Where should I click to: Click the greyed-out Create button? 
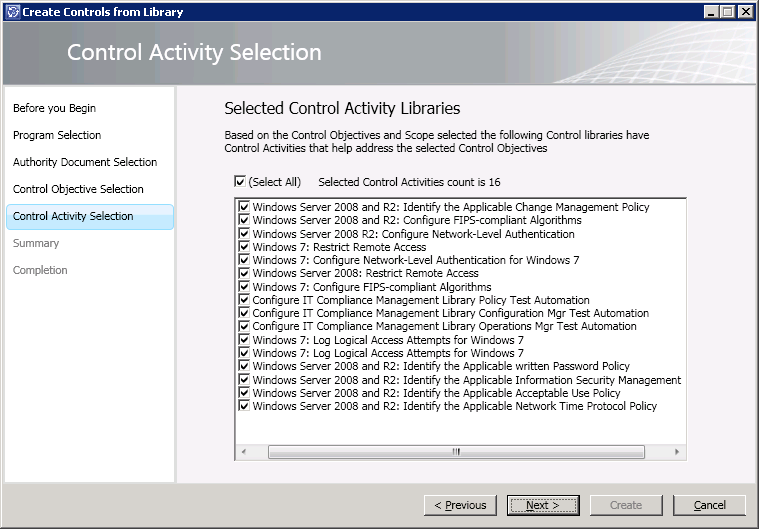[626, 505]
